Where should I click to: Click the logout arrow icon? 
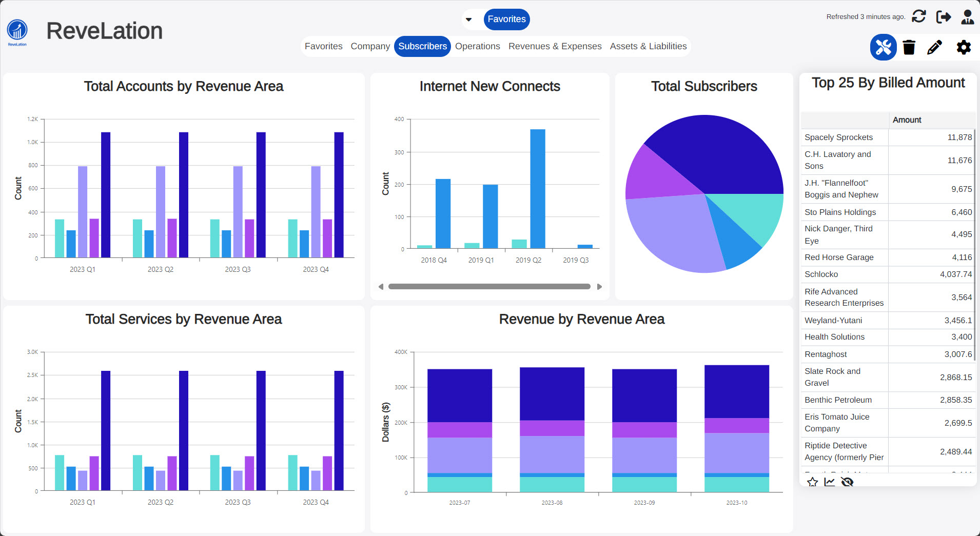coord(943,17)
